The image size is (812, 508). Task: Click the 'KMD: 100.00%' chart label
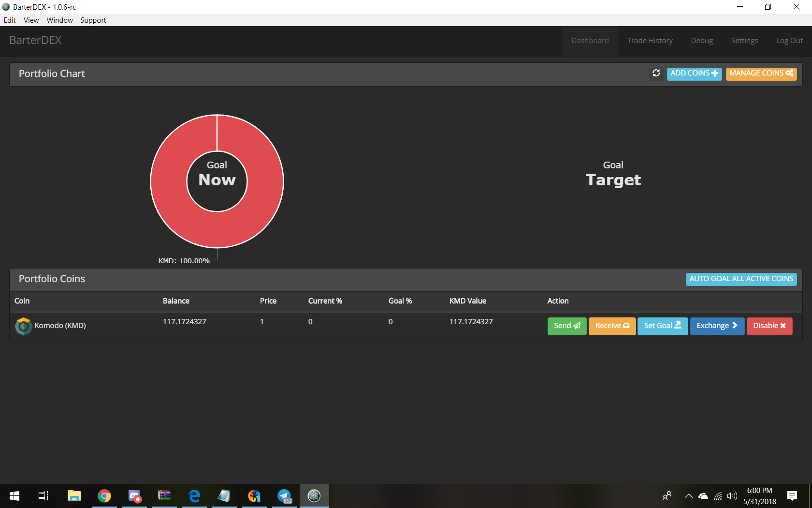coord(184,261)
